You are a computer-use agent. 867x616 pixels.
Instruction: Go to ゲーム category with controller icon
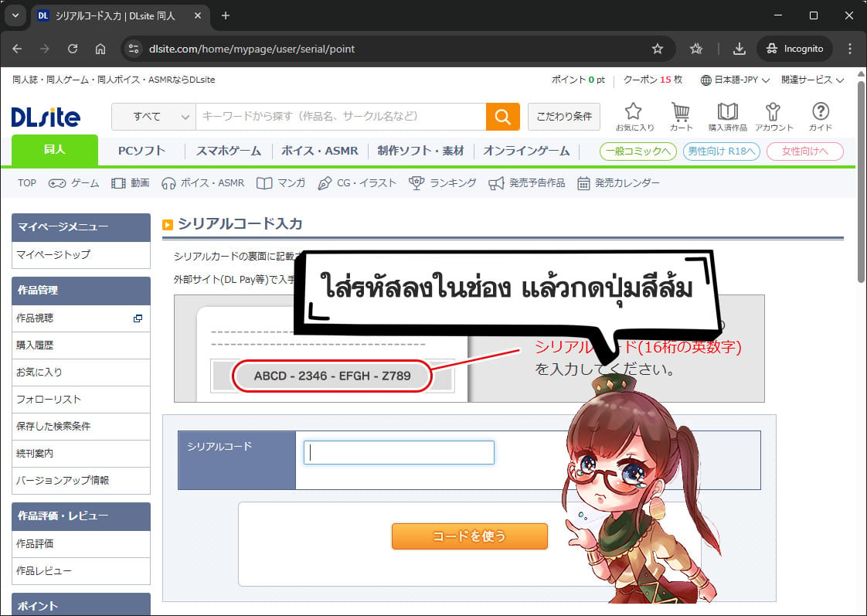pos(73,183)
